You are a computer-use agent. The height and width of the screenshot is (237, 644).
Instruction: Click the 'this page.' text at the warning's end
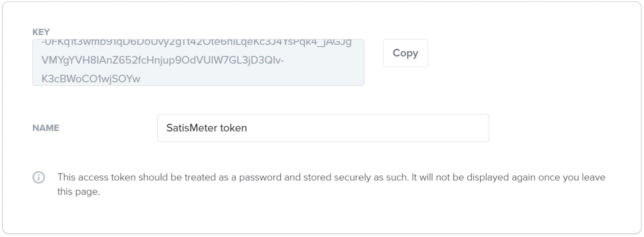(79, 192)
